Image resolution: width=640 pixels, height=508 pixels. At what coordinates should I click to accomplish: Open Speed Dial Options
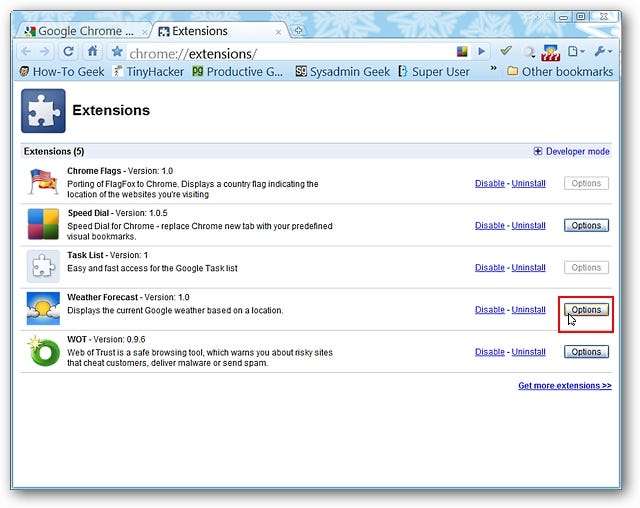(586, 225)
